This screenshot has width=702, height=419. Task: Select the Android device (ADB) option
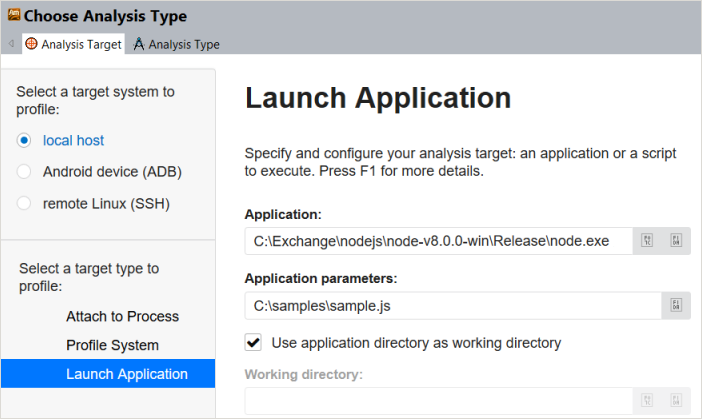pos(24,171)
